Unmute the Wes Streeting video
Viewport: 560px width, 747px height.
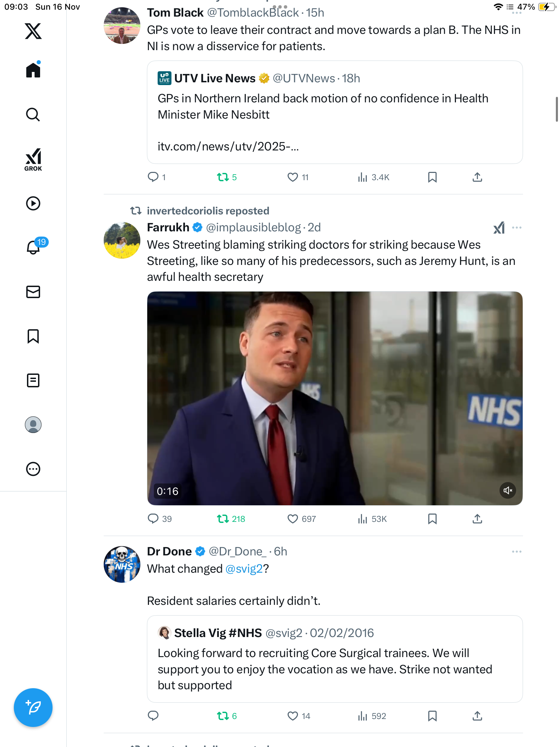tap(507, 490)
